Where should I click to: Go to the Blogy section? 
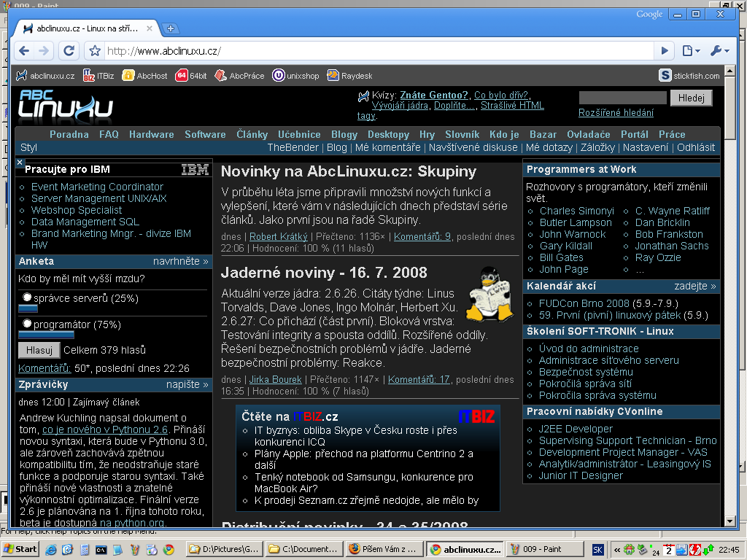344,135
